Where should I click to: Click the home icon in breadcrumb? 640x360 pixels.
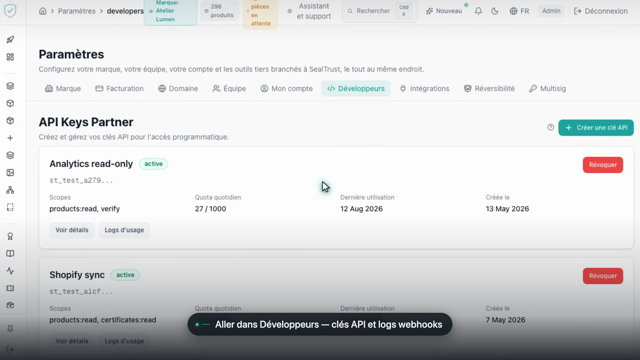point(42,11)
